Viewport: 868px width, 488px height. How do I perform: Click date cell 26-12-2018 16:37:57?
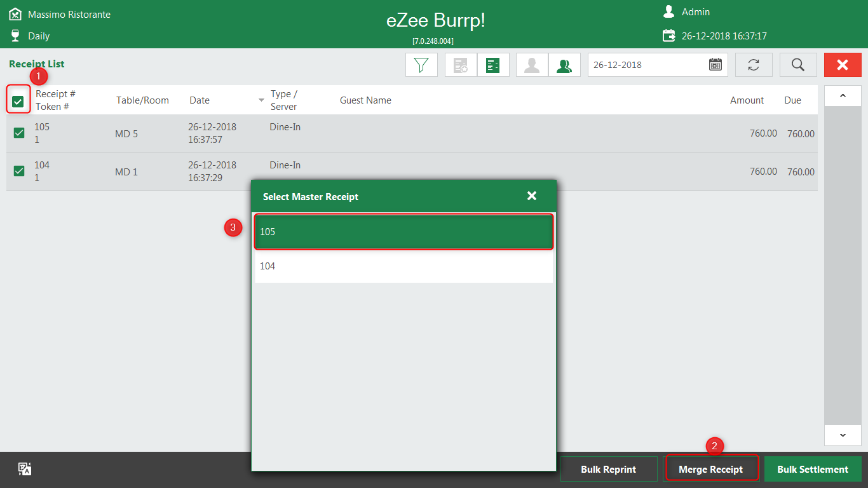click(212, 133)
